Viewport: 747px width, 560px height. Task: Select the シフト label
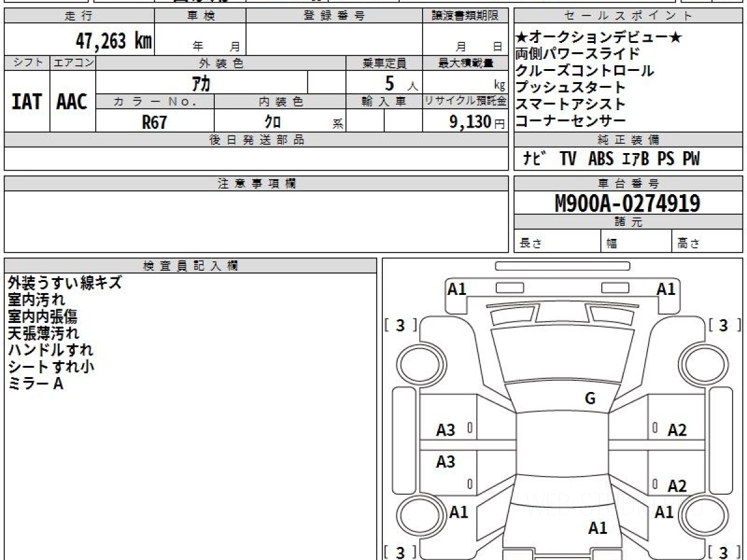pos(27,63)
